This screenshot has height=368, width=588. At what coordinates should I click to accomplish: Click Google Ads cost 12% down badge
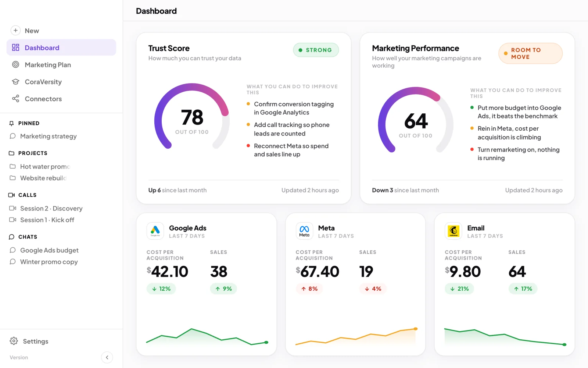(x=161, y=289)
